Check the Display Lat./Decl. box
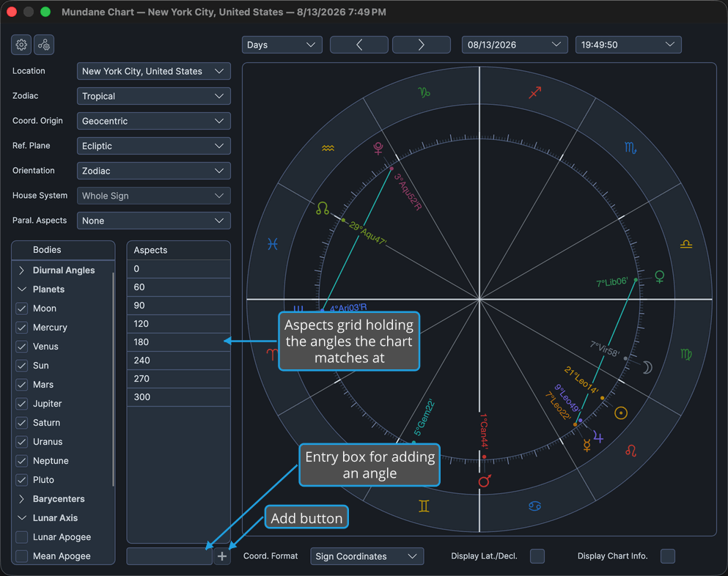Viewport: 728px width, 576px height. 537,556
